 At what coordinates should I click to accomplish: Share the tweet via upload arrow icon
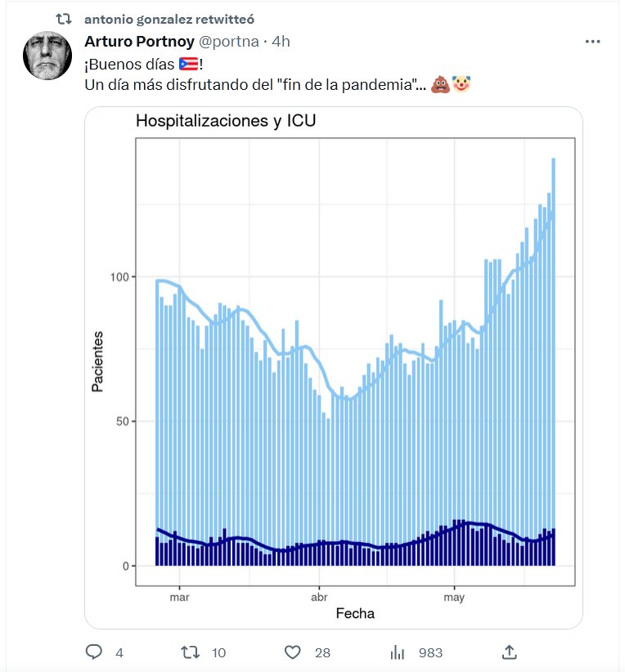[x=509, y=652]
